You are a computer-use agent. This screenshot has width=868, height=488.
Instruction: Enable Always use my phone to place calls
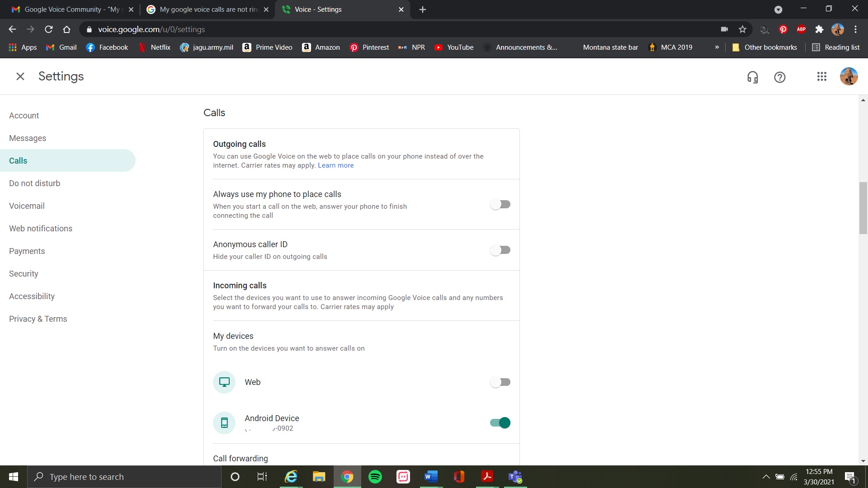tap(500, 204)
